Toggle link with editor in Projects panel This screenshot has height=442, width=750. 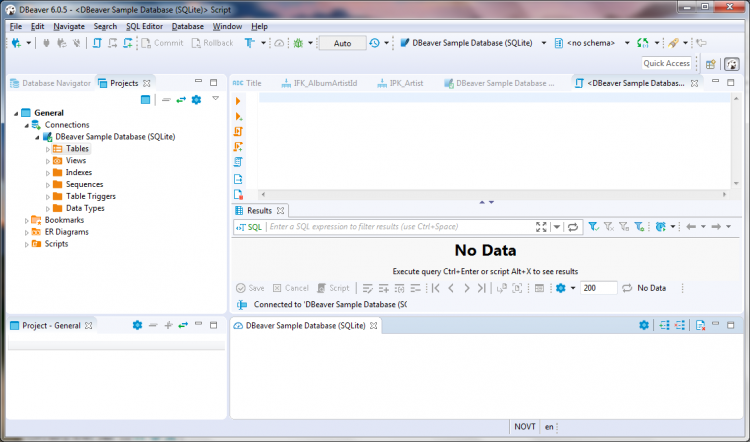click(x=181, y=100)
